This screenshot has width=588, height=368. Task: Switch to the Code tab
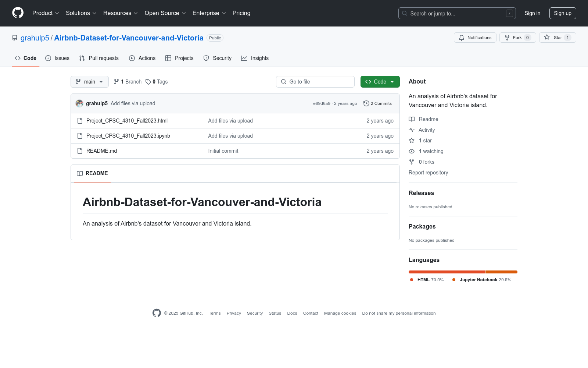click(26, 58)
